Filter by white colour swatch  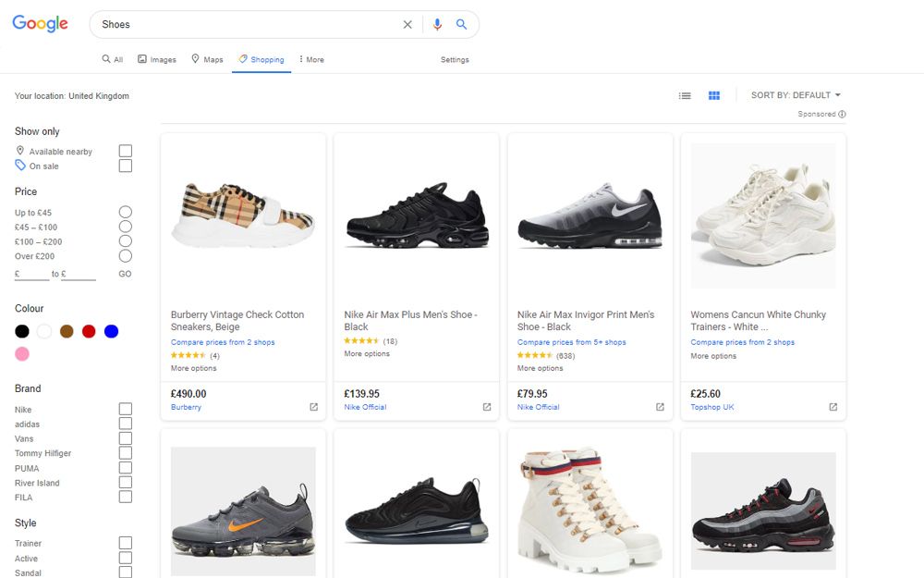44,331
